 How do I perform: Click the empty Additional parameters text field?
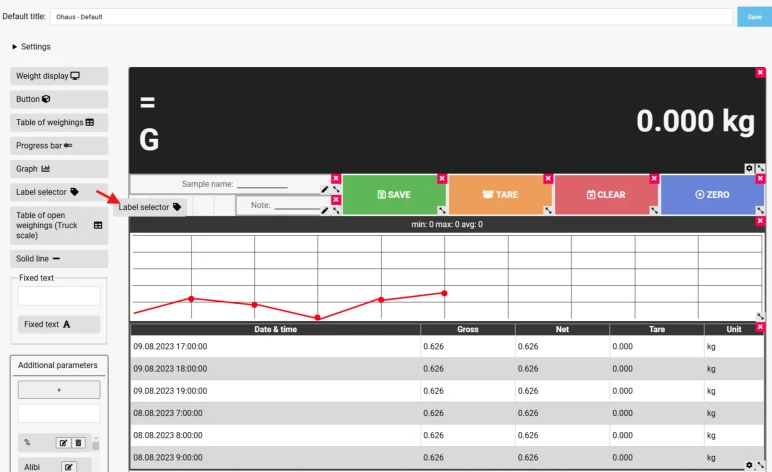coord(59,413)
